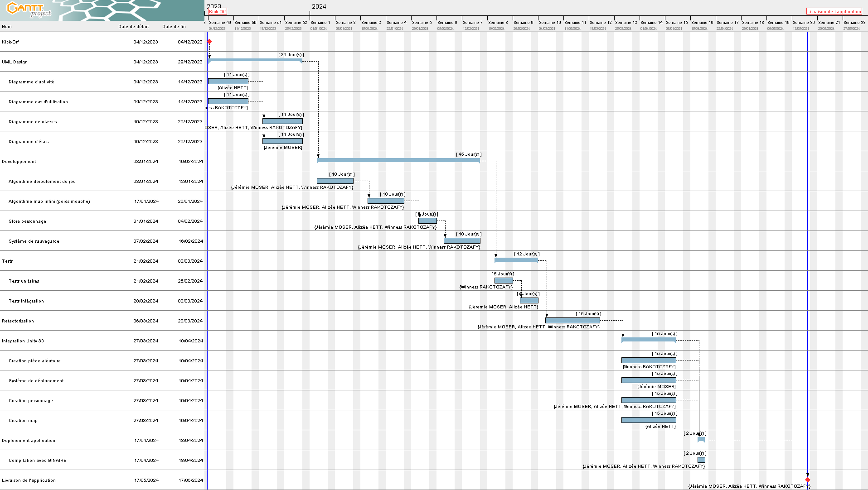Viewport: 868px width, 490px height.
Task: Click the red Kick-Off label in timeline header
Action: tap(218, 11)
